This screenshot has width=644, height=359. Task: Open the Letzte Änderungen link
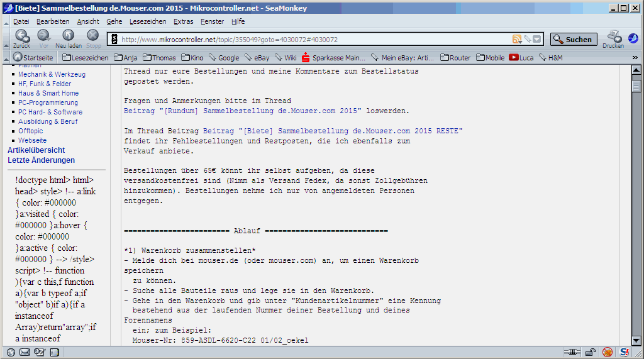coord(41,160)
